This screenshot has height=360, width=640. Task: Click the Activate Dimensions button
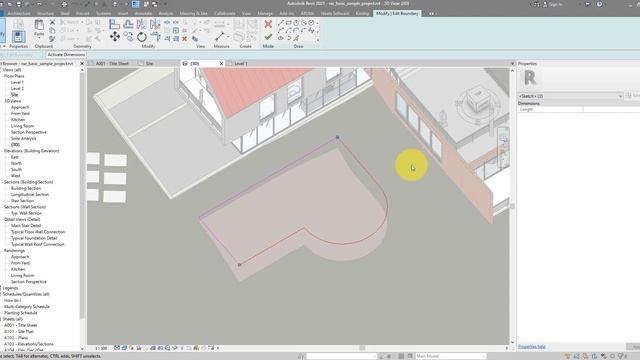66,55
